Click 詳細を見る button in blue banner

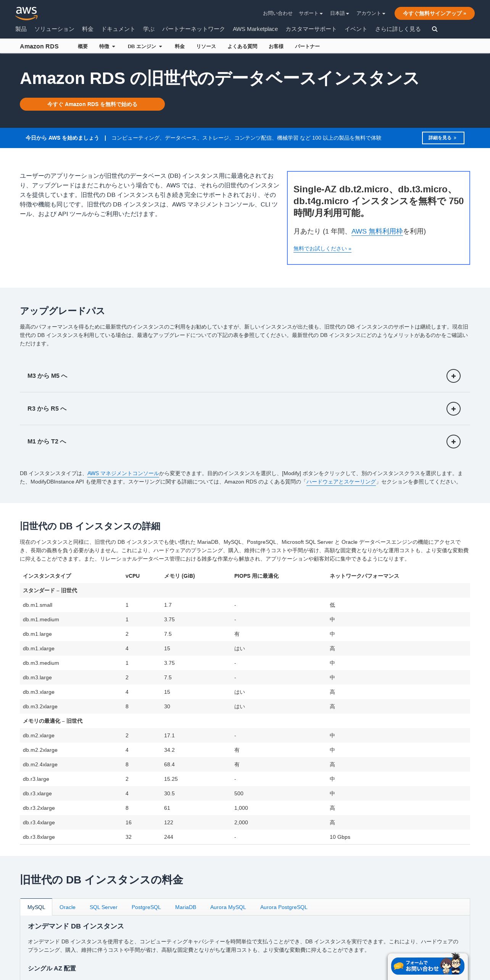coord(443,138)
